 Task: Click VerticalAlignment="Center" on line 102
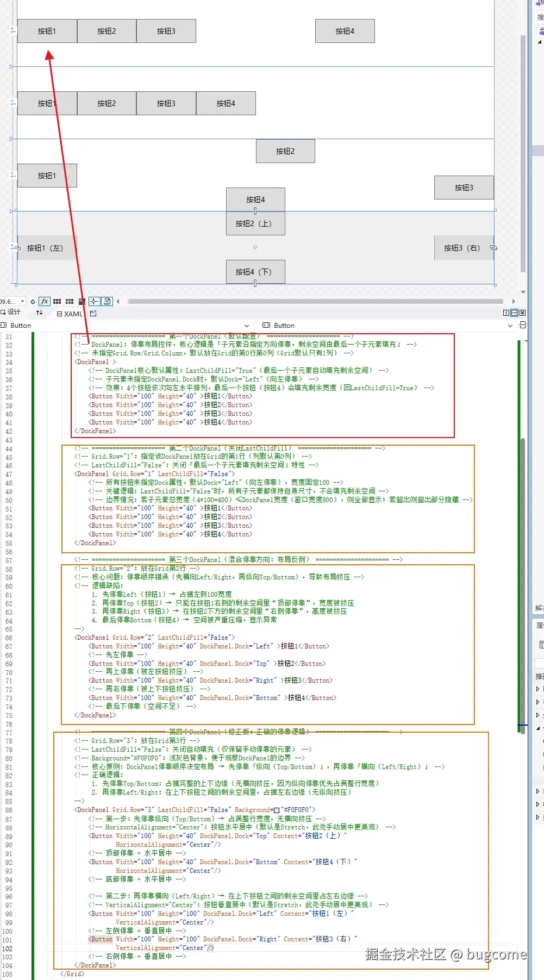point(161,948)
